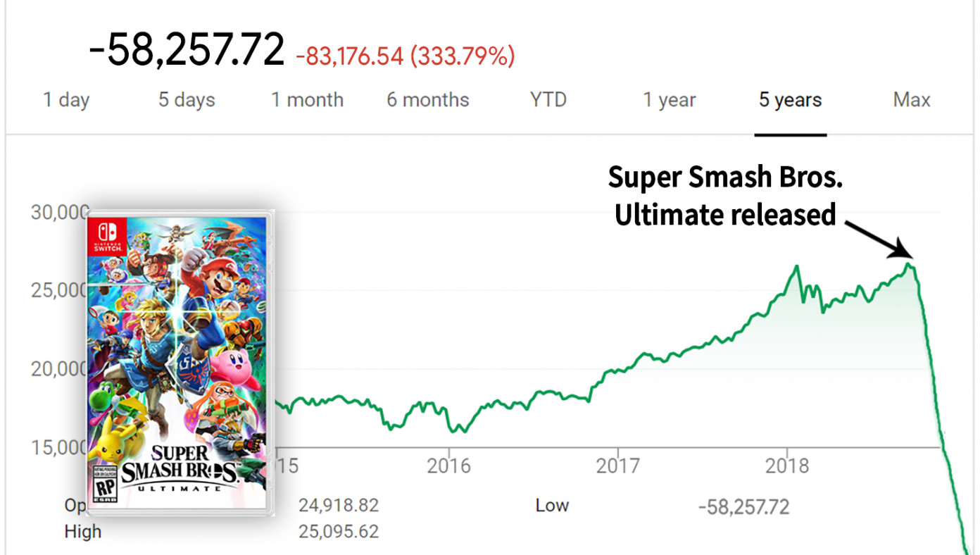Click the High value 25,095.62
This screenshot has height=555, width=980.
tap(339, 531)
